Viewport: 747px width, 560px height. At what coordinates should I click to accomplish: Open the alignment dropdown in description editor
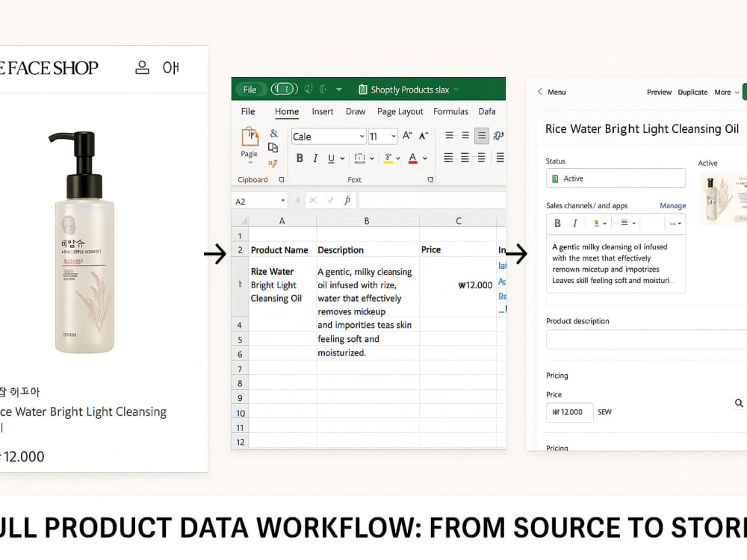[628, 223]
